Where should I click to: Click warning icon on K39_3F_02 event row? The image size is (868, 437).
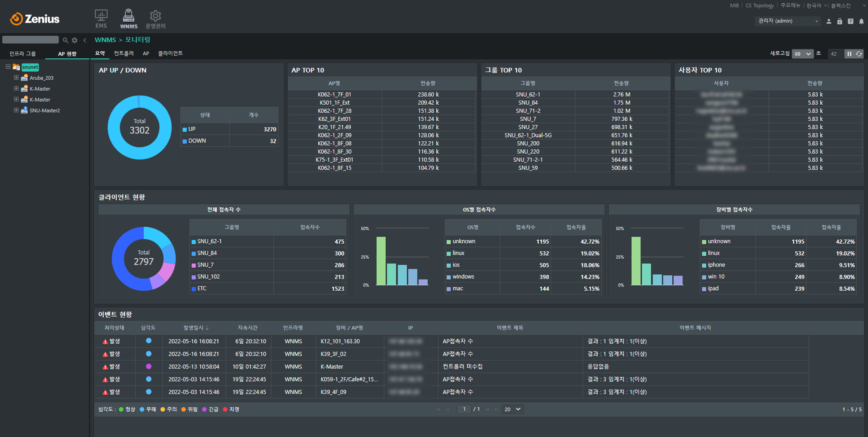pos(105,354)
